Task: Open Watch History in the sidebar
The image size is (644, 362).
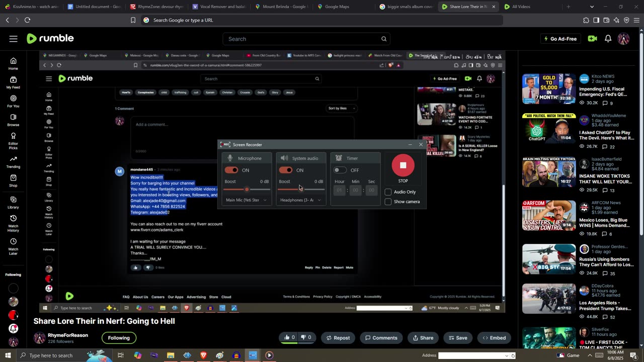Action: point(13,223)
